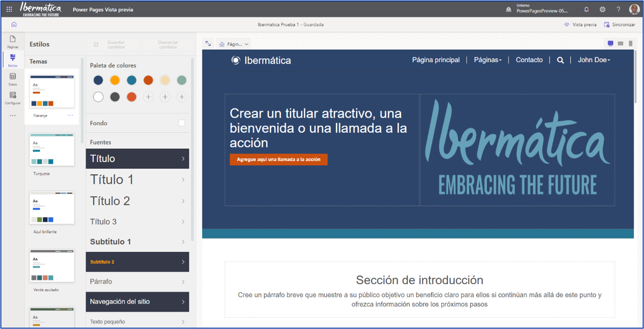This screenshot has width=644, height=329.
Task: Click the home icon above the sidebar
Action: [x=14, y=24]
